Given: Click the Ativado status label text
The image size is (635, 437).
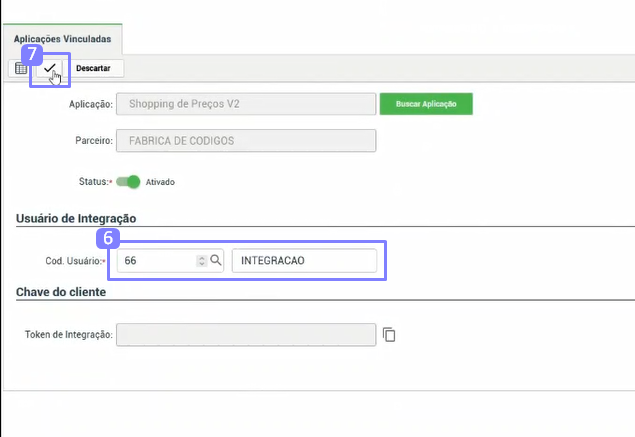Looking at the screenshot, I should click(161, 183).
